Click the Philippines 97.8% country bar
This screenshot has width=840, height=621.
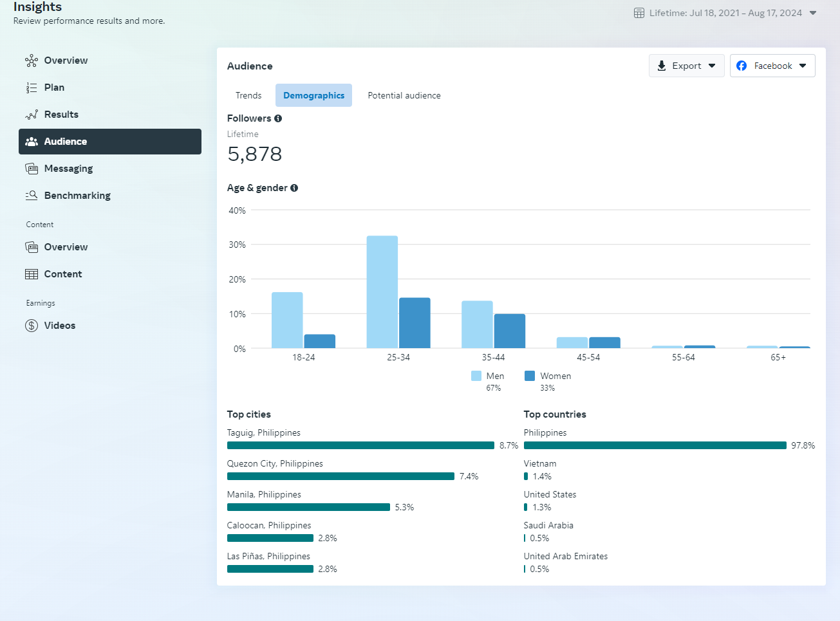point(655,445)
